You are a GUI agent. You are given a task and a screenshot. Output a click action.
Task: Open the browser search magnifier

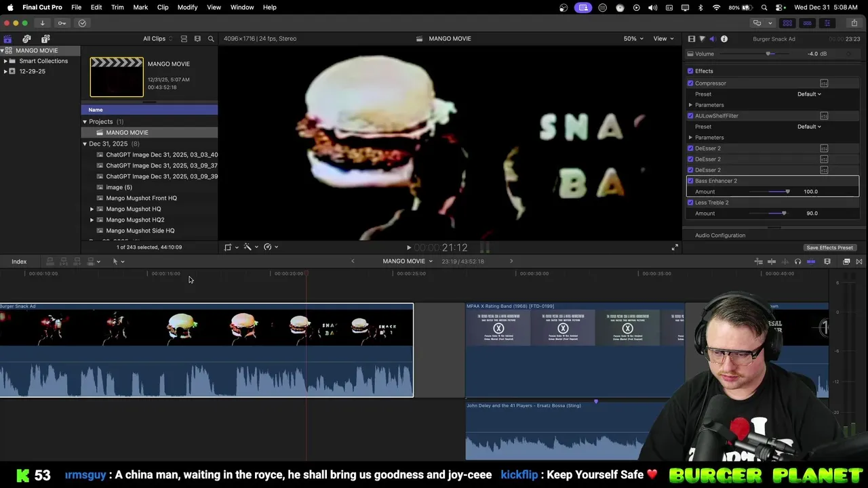[211, 39]
